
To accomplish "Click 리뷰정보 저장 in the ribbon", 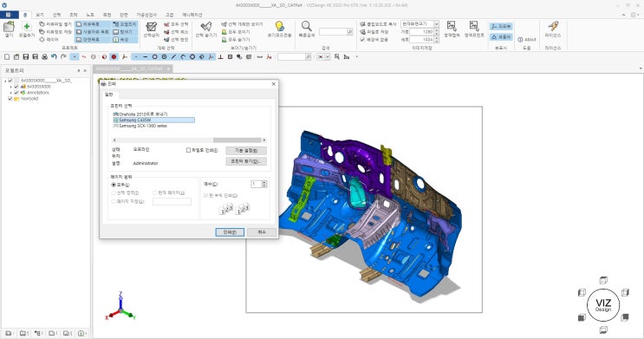I will (55, 31).
